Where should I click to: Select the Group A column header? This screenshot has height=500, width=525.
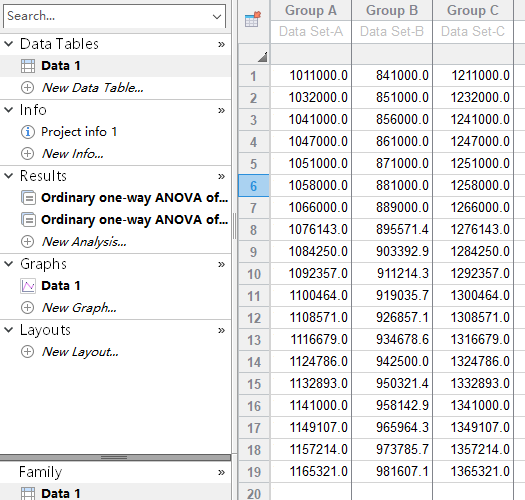pos(311,10)
